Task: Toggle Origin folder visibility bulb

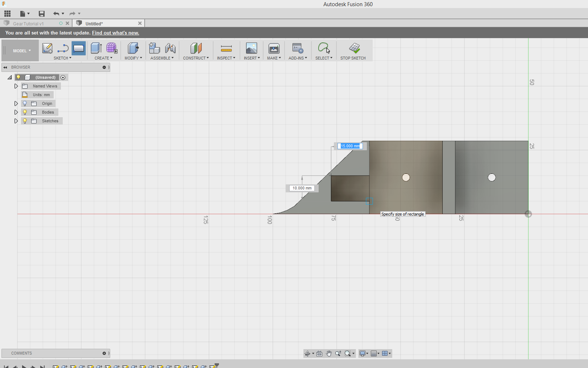Action: (x=25, y=103)
